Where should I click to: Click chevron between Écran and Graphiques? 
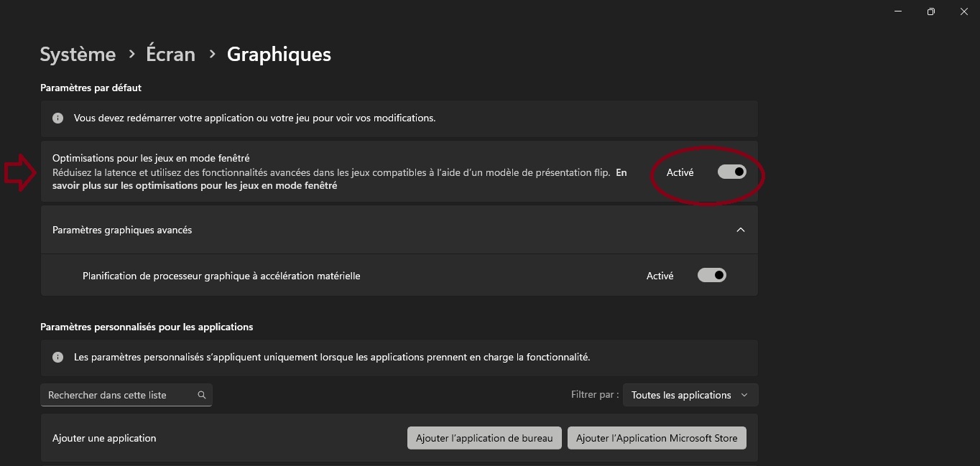tap(212, 54)
